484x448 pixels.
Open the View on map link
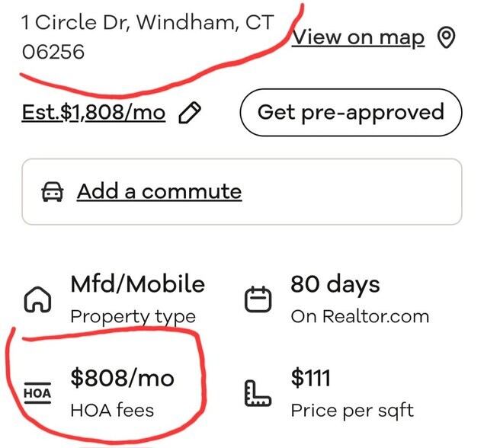(358, 37)
